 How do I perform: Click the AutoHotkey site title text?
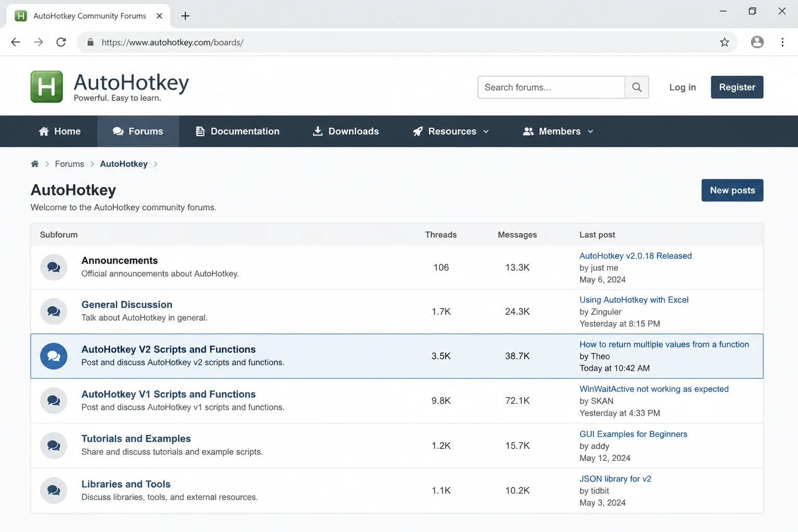131,83
